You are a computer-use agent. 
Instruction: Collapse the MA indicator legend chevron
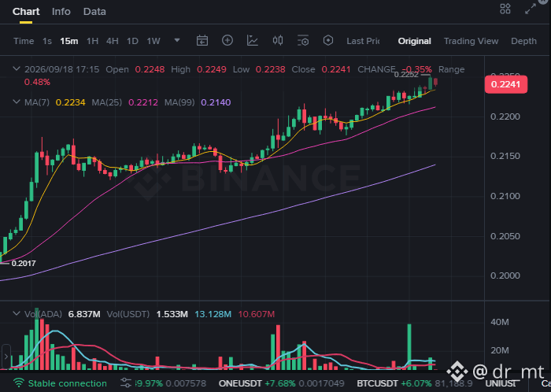(x=17, y=102)
